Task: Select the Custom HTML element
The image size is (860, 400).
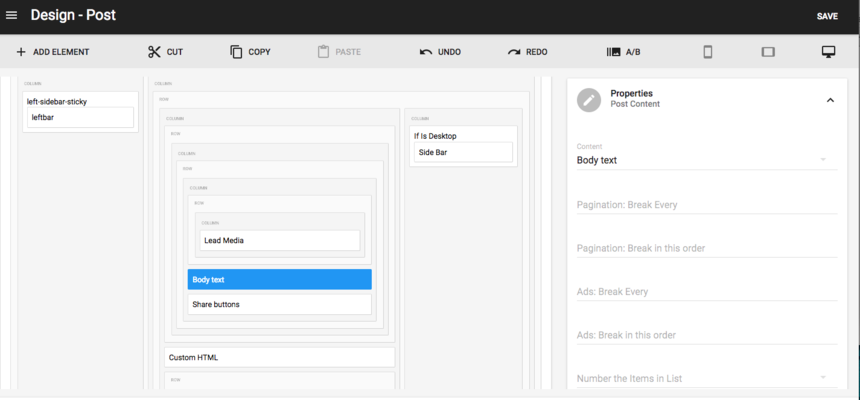Action: (279, 357)
